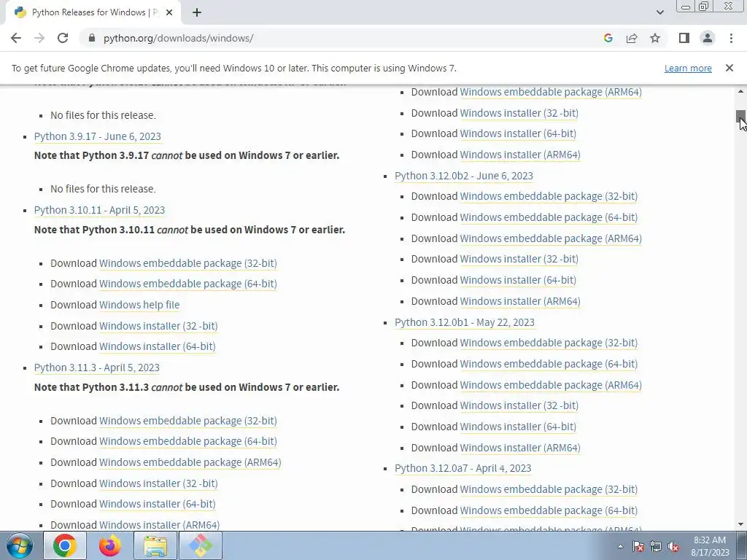This screenshot has width=747, height=560.
Task: Open the network status tray icon
Action: click(656, 546)
